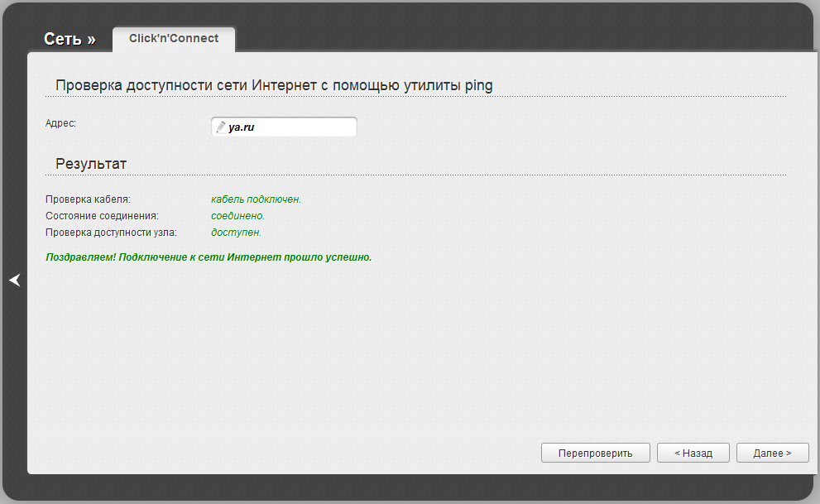
Task: Select the Проверка кабеля label
Action: [88, 199]
